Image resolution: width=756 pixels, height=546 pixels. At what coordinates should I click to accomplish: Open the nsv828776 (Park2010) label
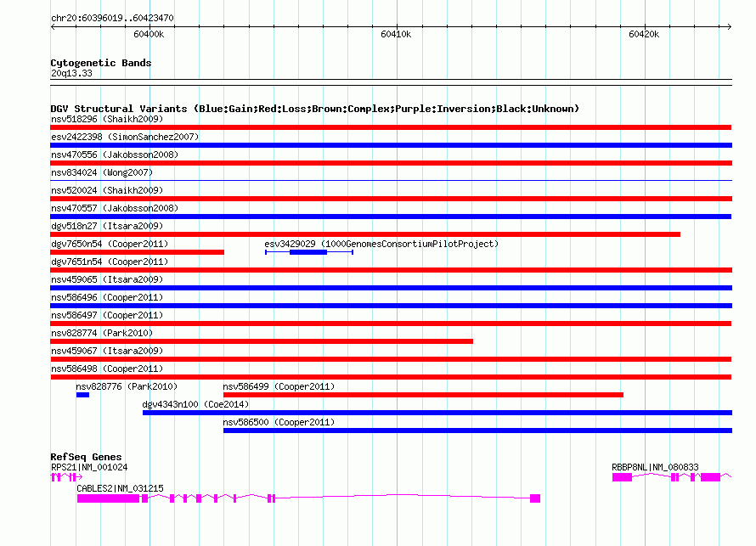tap(127, 386)
